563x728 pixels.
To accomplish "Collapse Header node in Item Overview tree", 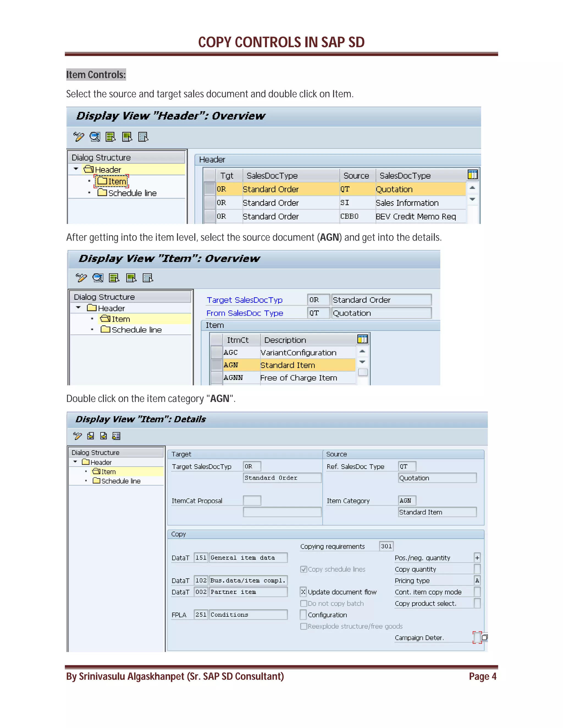I will [78, 308].
